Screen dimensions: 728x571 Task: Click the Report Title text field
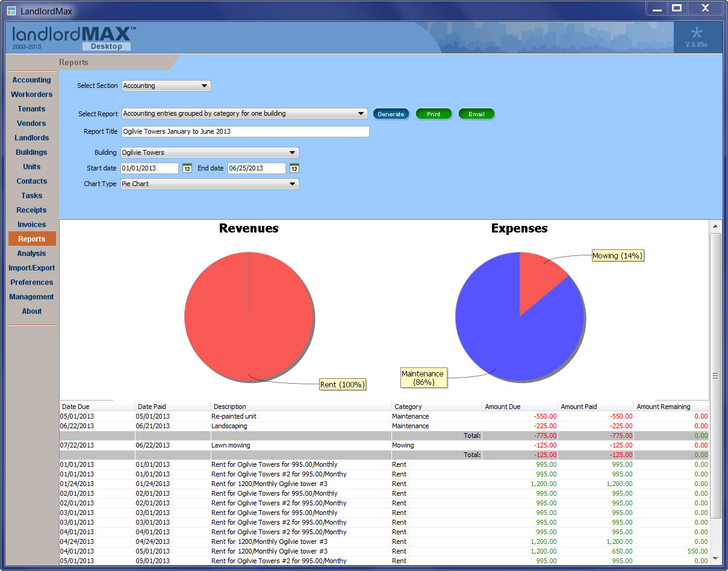point(245,131)
